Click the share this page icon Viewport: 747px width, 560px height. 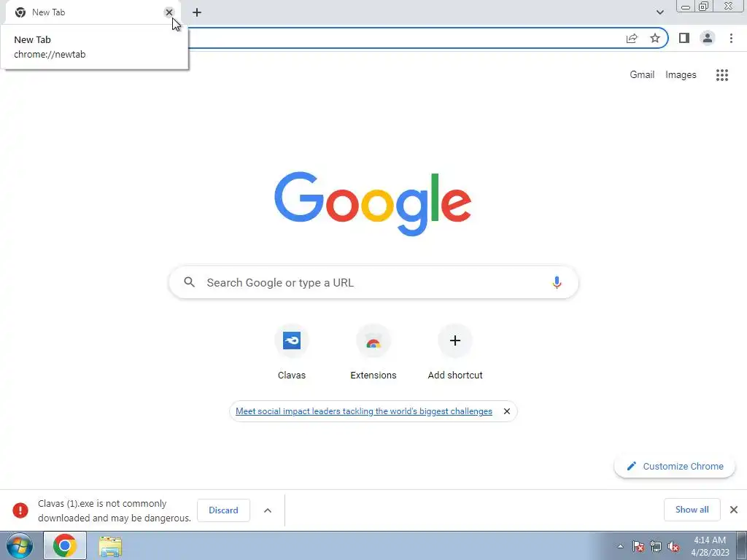point(632,39)
